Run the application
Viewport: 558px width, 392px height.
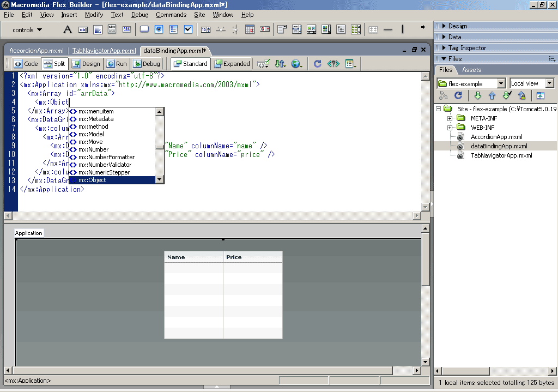117,64
